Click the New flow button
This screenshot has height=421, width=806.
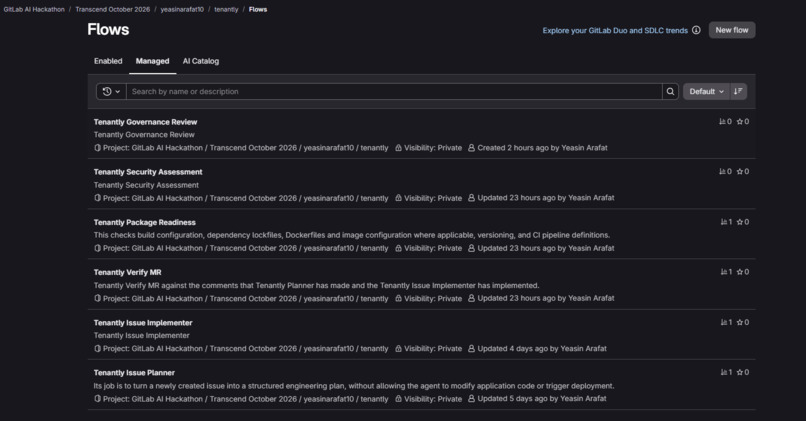pyautogui.click(x=732, y=30)
